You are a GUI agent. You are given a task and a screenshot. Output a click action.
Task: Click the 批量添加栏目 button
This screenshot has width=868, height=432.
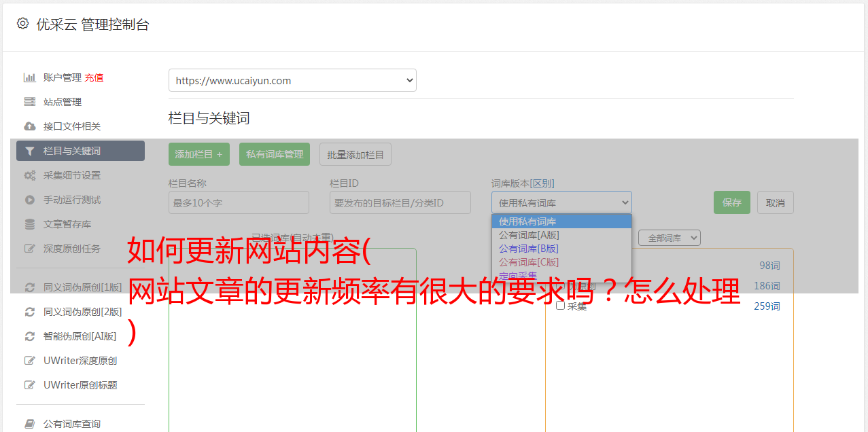click(355, 154)
